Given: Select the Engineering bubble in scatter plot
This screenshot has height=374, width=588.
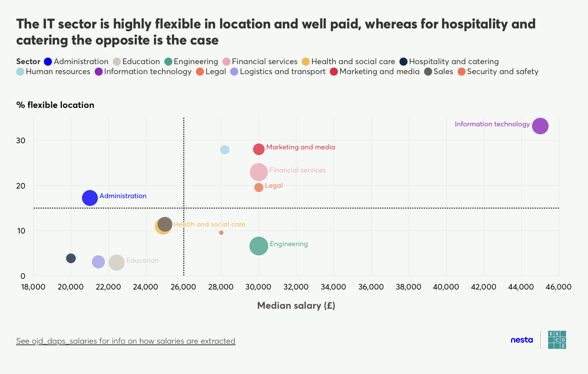Looking at the screenshot, I should coord(259,246).
